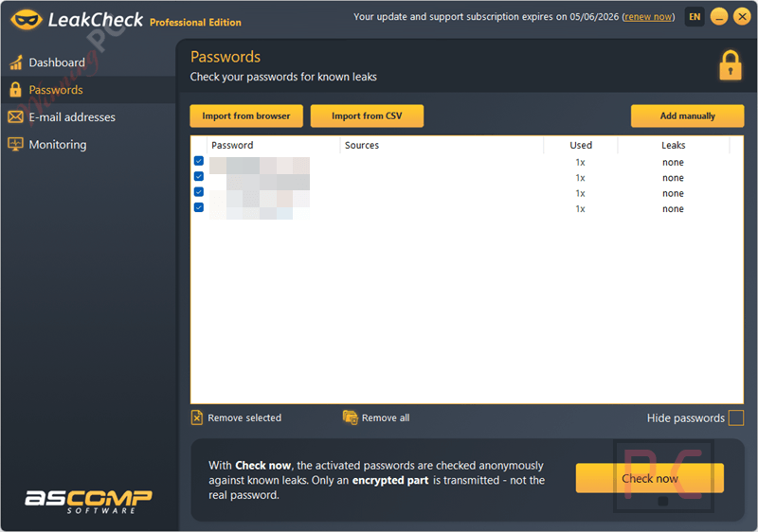Click Import from browser button
Screen dimensions: 758x532
246,115
